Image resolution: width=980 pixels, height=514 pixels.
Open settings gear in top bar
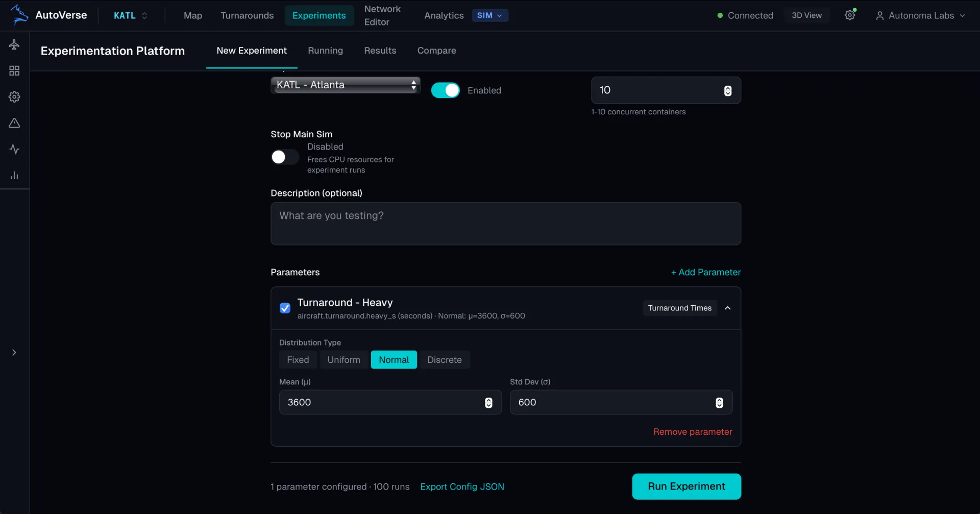(850, 15)
